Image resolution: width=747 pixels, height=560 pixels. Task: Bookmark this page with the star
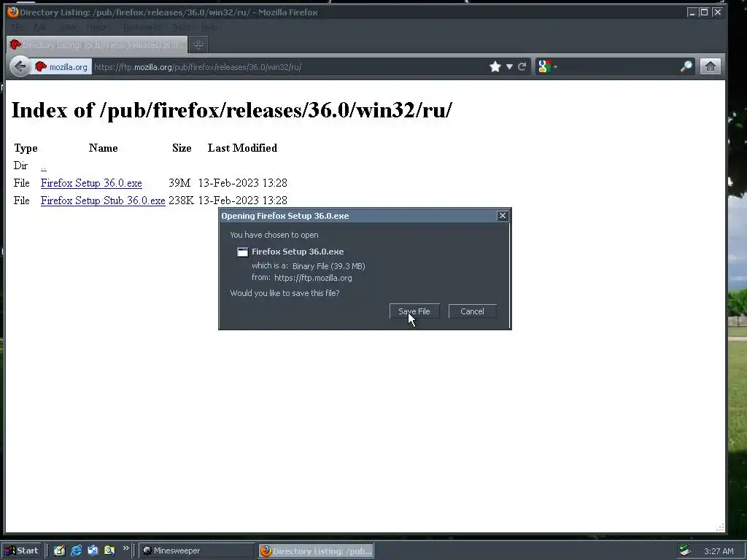[495, 66]
